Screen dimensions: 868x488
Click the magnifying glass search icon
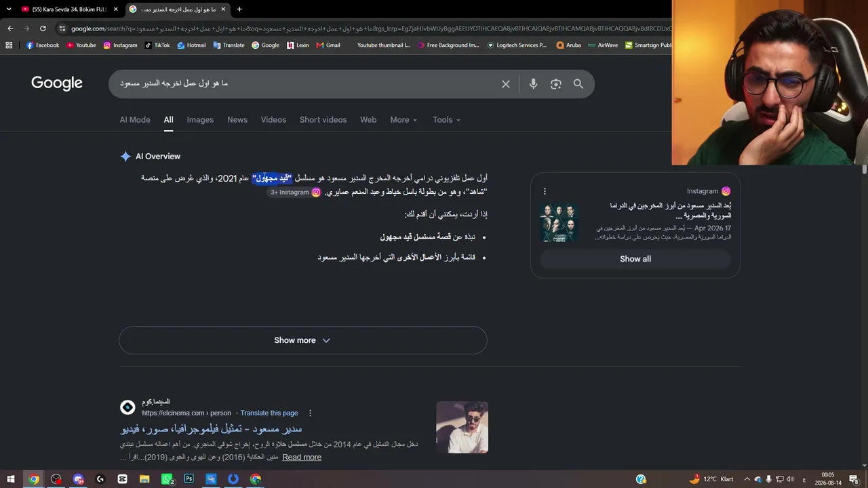(x=578, y=84)
